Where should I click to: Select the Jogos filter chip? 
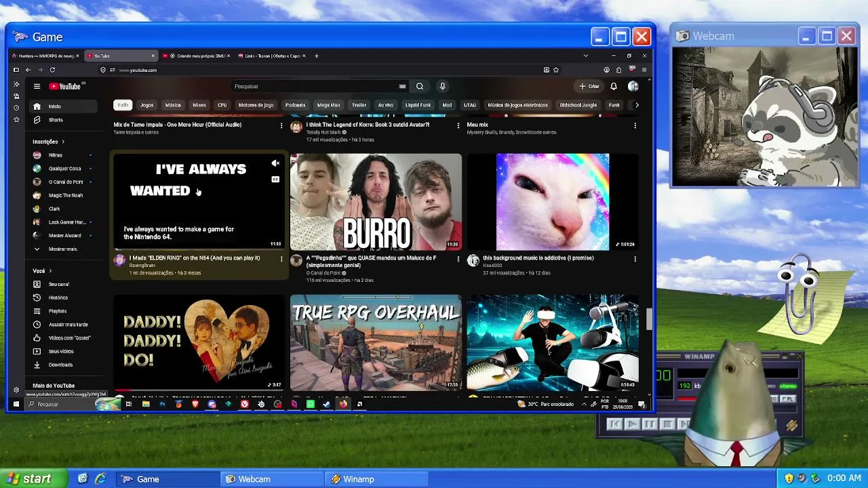146,105
